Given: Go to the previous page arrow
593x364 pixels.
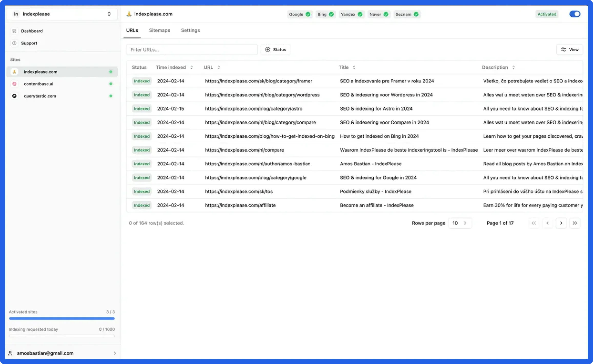Looking at the screenshot, I should click(547, 223).
